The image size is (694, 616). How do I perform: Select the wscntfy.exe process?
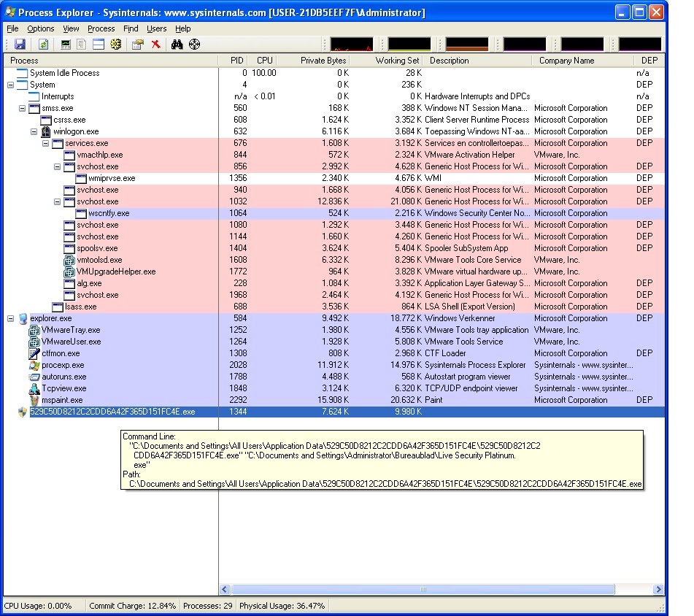334,213
